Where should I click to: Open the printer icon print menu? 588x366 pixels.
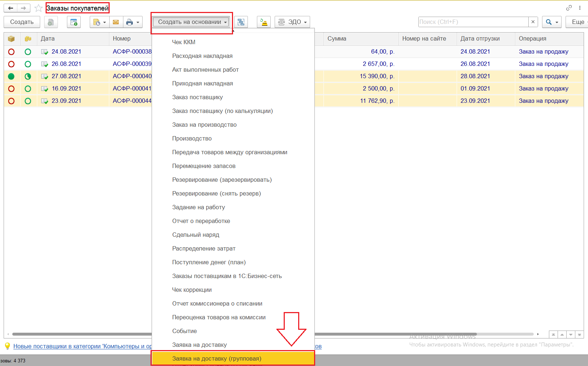(x=132, y=22)
